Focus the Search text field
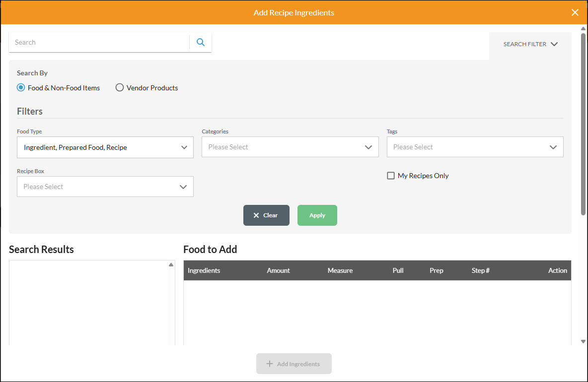 click(x=99, y=43)
